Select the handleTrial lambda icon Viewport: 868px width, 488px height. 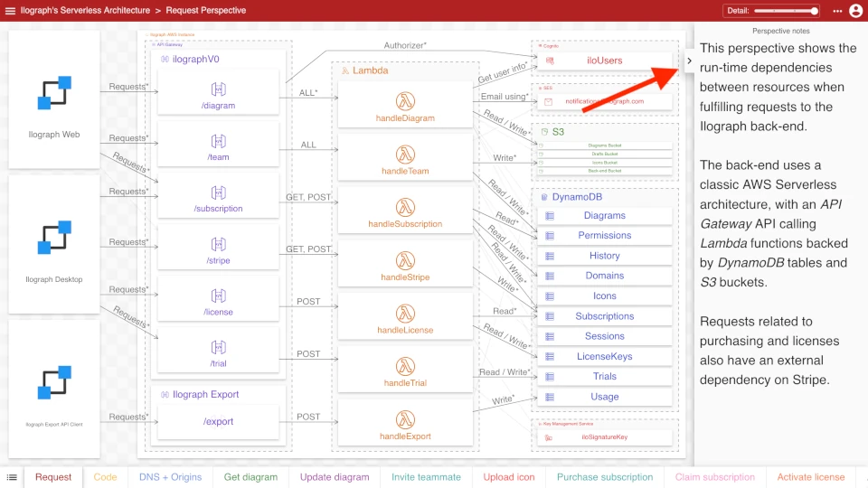coord(405,366)
